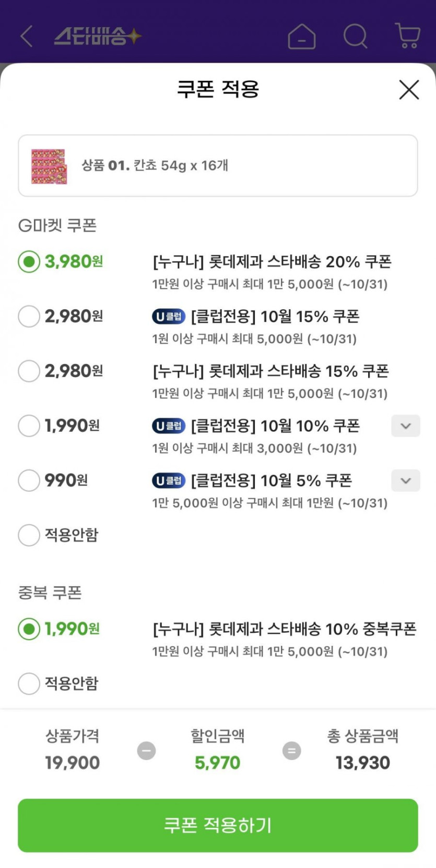The height and width of the screenshot is (868, 436).
Task: Choose 적용안함 under 중복 쿠폰
Action: 29,683
